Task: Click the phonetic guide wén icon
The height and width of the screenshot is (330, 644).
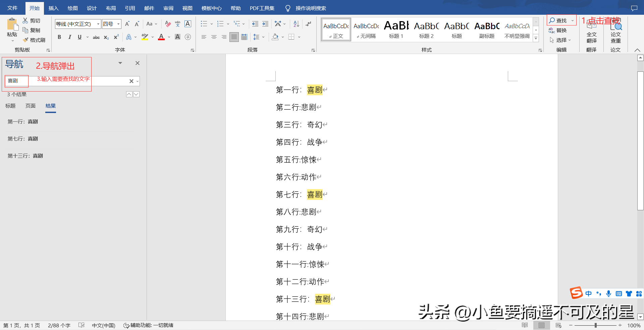Action: (x=178, y=24)
